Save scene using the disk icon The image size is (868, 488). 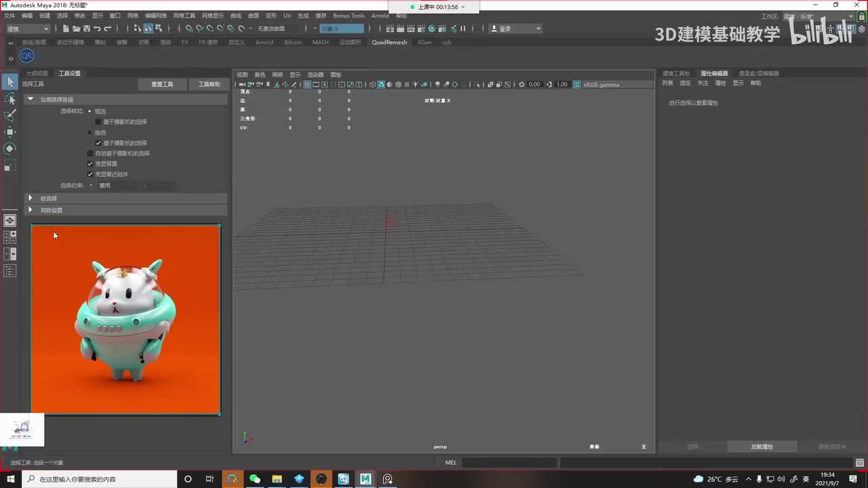(86, 28)
